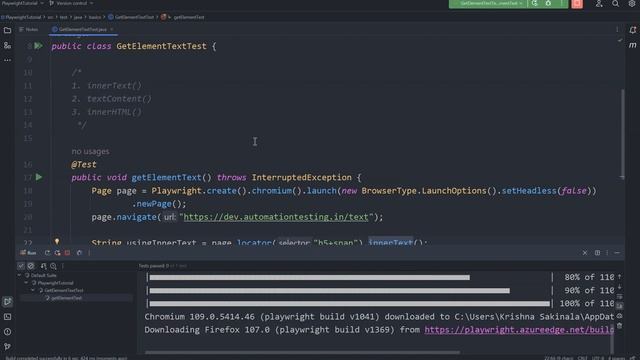Toggle Run panel layout split icon
640x360 pixels.
[x=597, y=253]
